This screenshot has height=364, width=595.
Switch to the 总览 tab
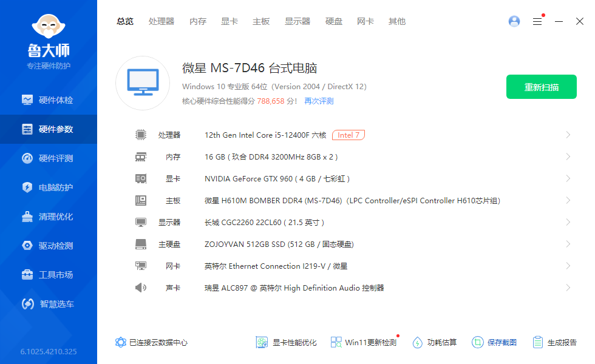[125, 21]
